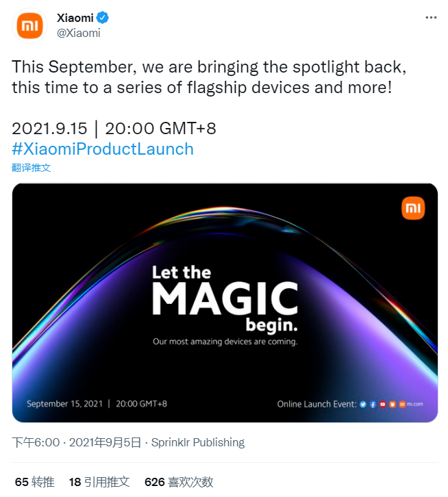Click the mi.com text in the banner
The height and width of the screenshot is (497, 448).
tap(414, 404)
